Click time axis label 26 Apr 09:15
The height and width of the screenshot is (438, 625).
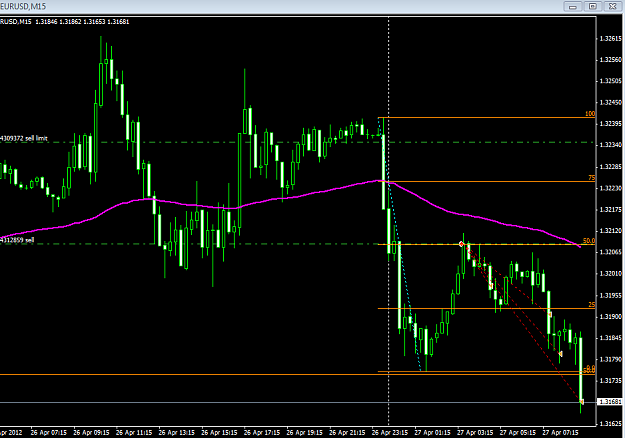click(x=91, y=432)
